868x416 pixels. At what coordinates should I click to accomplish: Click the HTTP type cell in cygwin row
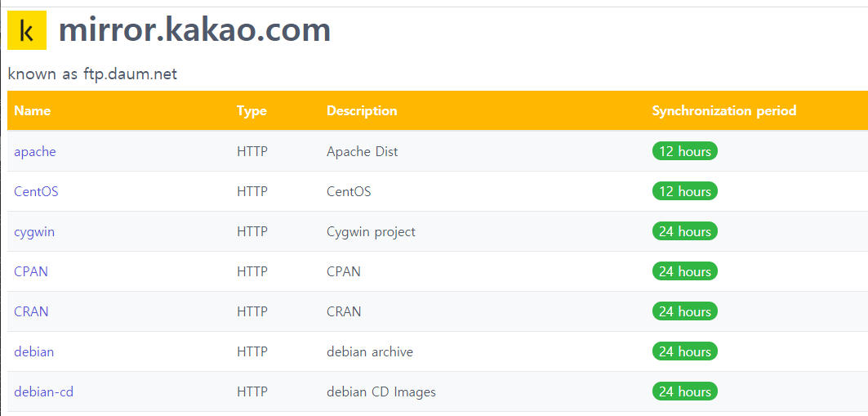coord(252,231)
